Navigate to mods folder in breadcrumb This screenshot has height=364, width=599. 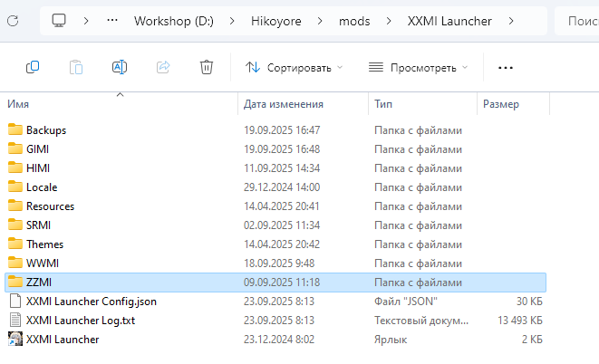354,21
